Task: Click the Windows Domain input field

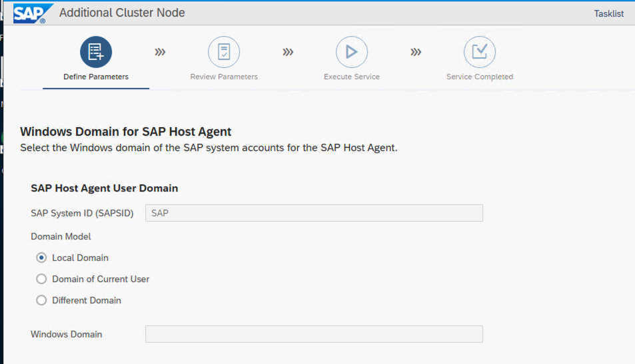Action: (x=314, y=334)
